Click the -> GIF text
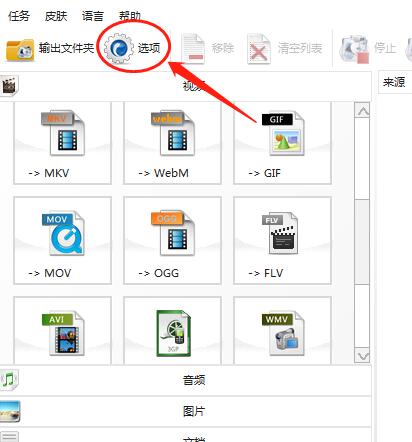412x442 pixels. [x=265, y=173]
